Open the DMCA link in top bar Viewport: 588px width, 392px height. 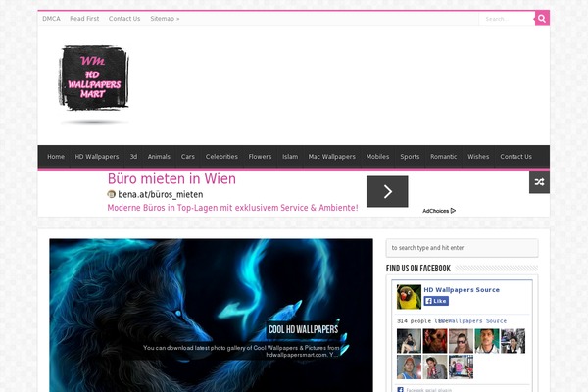[x=51, y=19]
